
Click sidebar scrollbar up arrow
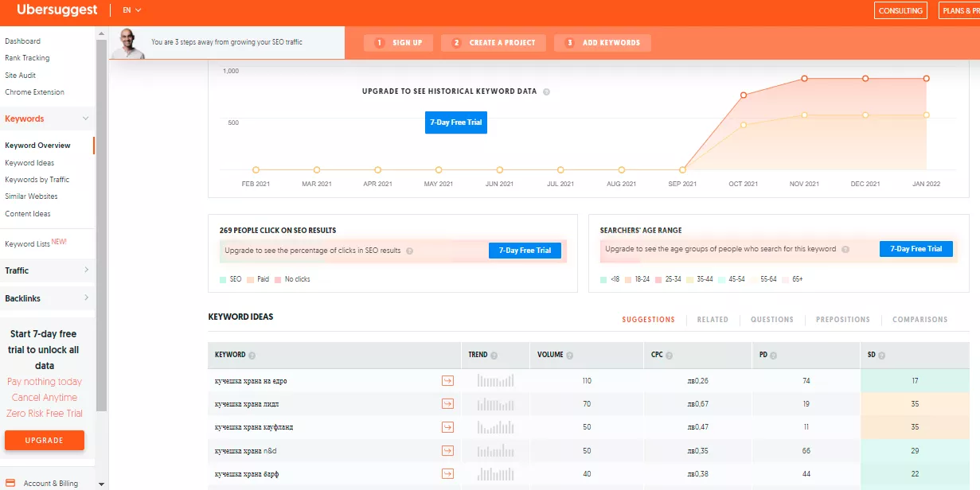(101, 33)
